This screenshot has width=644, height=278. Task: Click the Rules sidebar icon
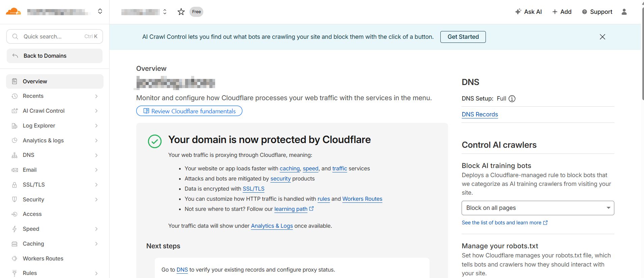(14, 273)
